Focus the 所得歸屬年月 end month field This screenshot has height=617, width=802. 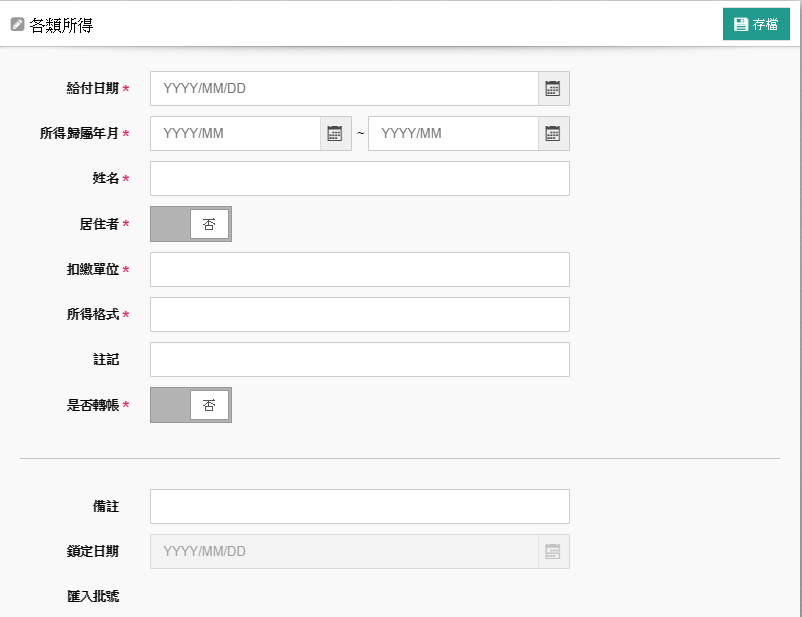pyautogui.click(x=453, y=134)
